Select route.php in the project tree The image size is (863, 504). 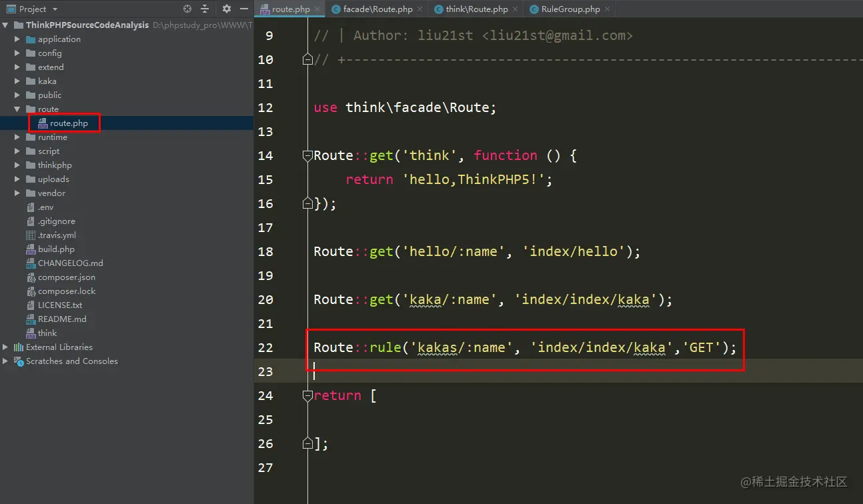tap(69, 123)
